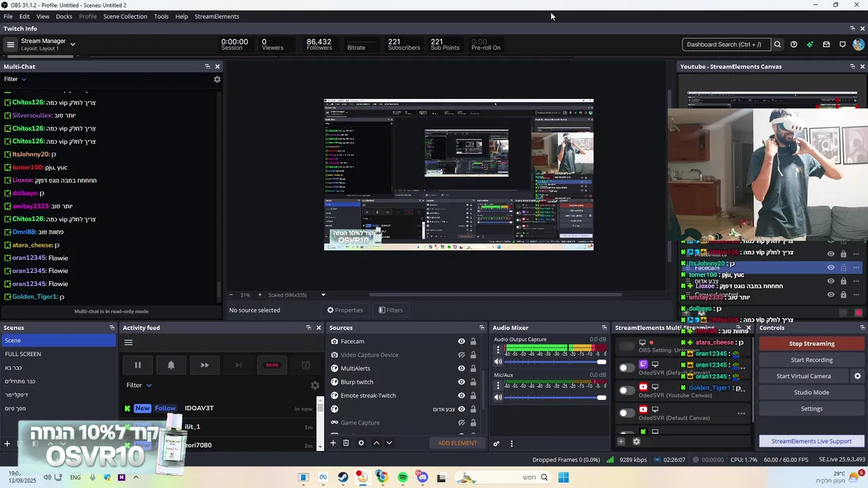Open the help question mark icon
The image size is (868, 488).
tap(793, 45)
